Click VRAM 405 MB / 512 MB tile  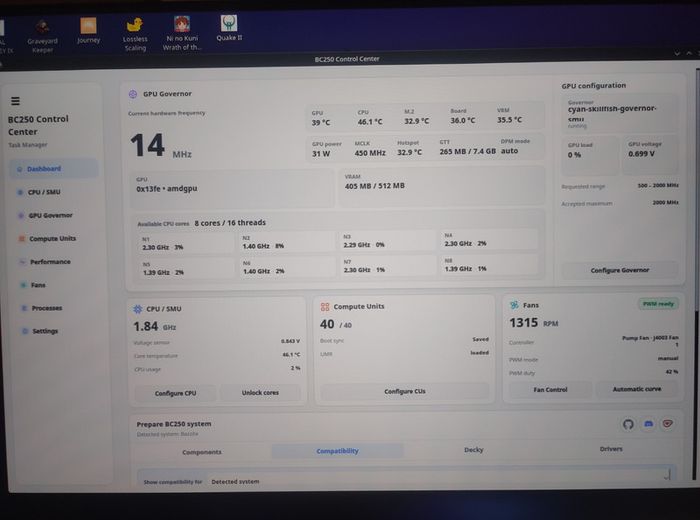(x=442, y=187)
